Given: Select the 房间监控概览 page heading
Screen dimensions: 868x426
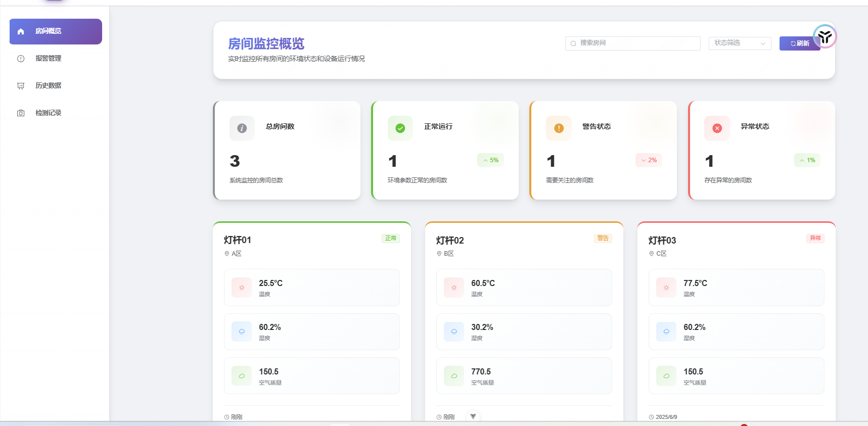Looking at the screenshot, I should click(266, 44).
